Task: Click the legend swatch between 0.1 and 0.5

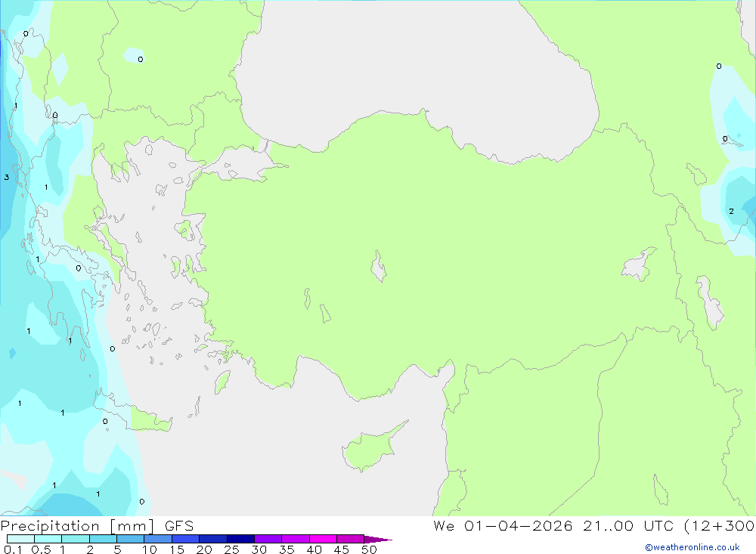Action: pyautogui.click(x=20, y=539)
